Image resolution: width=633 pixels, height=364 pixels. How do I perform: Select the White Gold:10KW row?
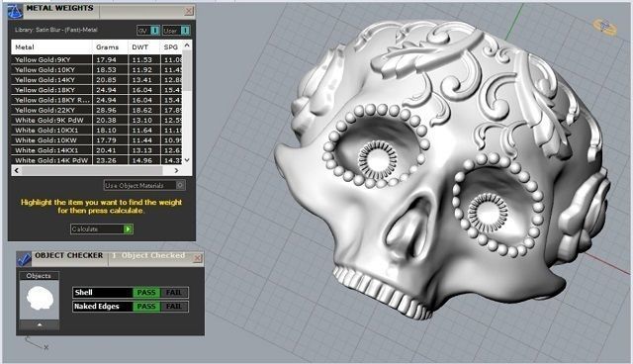pos(97,140)
